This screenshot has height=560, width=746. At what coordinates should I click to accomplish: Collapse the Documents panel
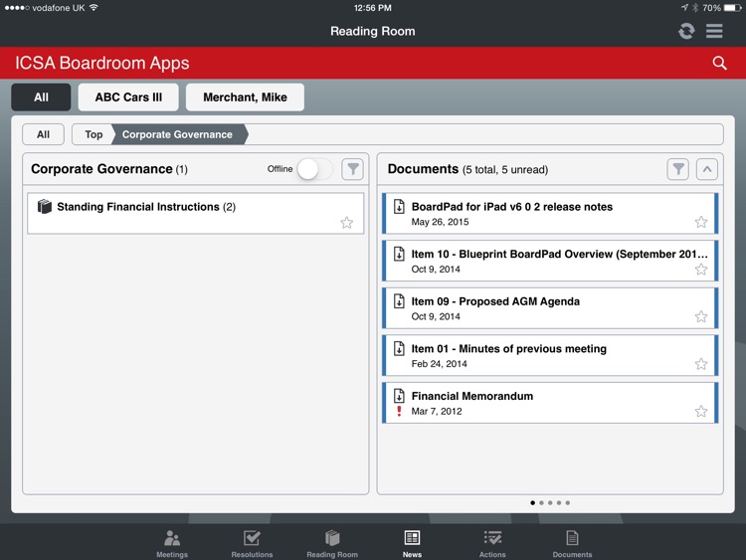[707, 169]
